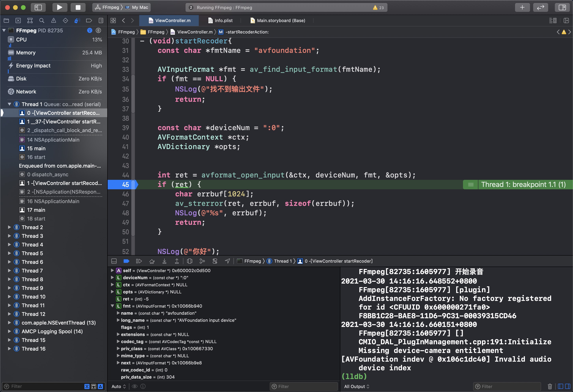The height and width of the screenshot is (392, 573).
Task: Open the All Output dropdown
Action: click(357, 386)
